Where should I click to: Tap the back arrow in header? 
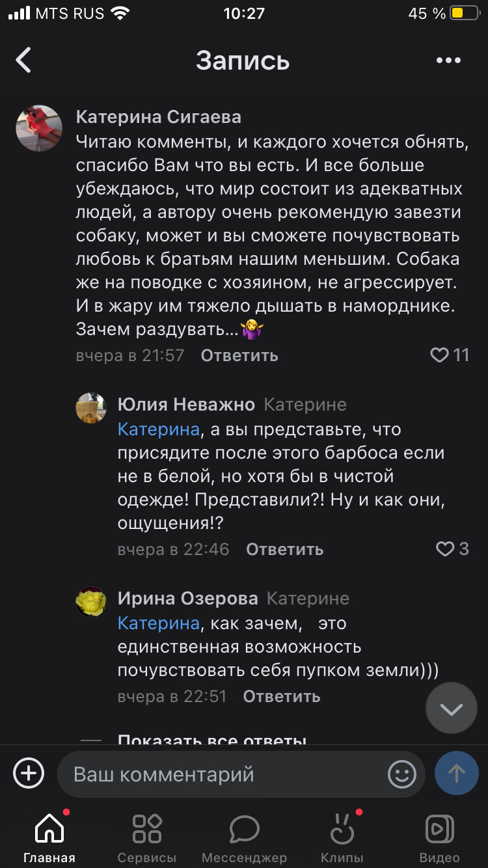24,61
